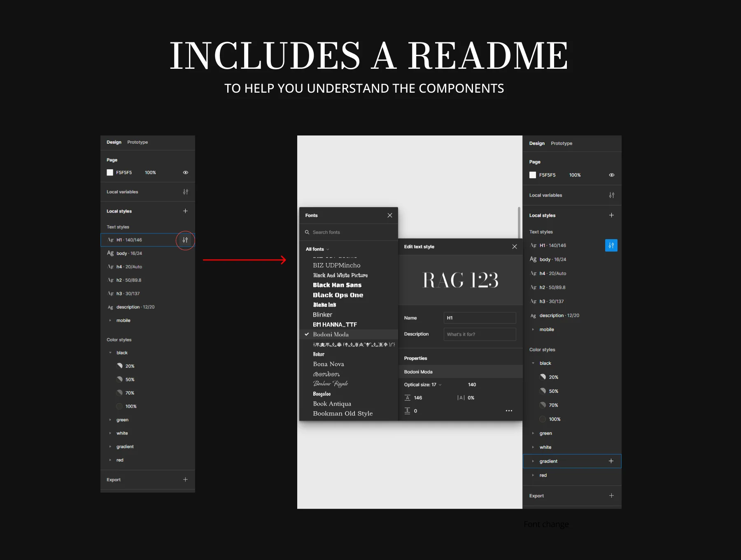Click h2 50/89.8 style icon in right panel

tap(533, 287)
